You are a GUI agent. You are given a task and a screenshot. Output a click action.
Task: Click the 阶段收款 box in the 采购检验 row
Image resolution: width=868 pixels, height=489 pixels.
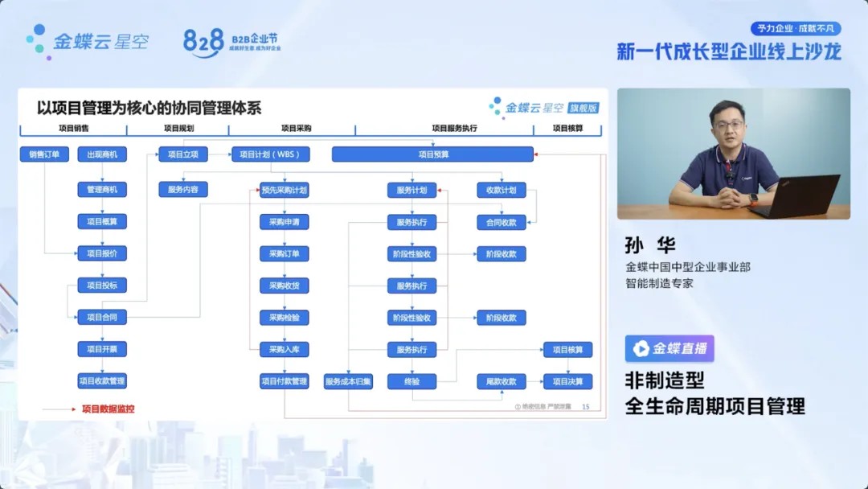pos(502,318)
